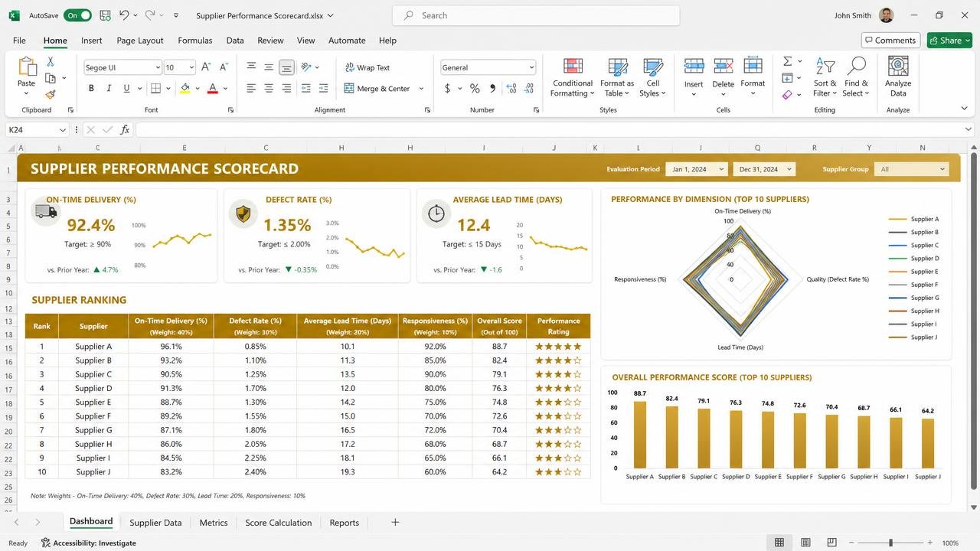Toggle the AutoSave switch
This screenshot has height=551, width=980.
coord(77,15)
